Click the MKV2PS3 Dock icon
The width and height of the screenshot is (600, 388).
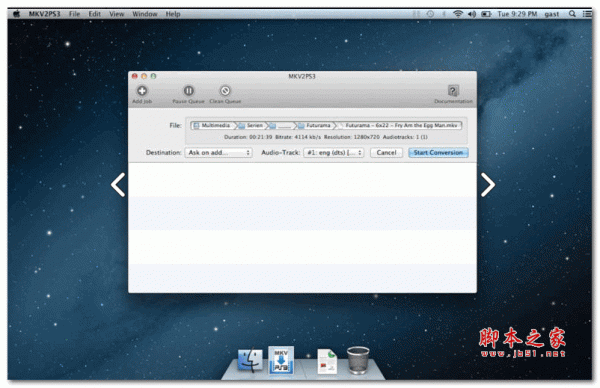[x=281, y=360]
